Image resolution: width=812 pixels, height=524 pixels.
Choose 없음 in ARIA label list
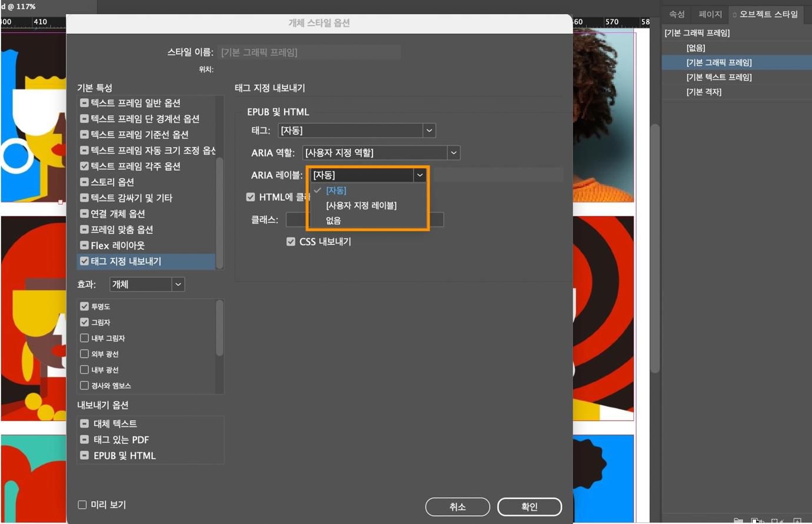point(333,221)
